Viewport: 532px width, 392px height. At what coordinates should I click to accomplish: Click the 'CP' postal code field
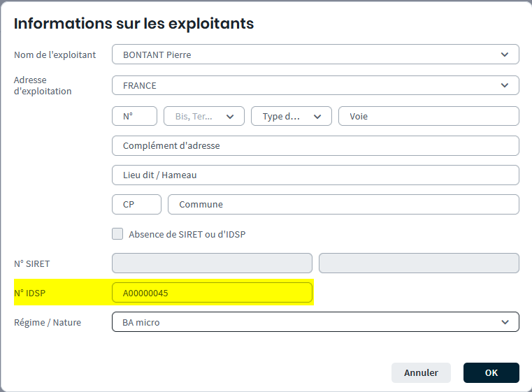[136, 205]
